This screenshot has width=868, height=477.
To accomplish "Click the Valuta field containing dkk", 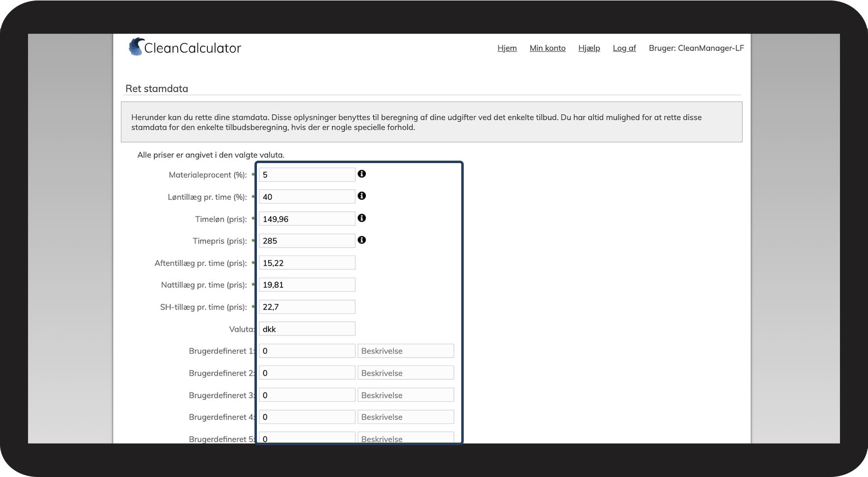I will coord(307,329).
